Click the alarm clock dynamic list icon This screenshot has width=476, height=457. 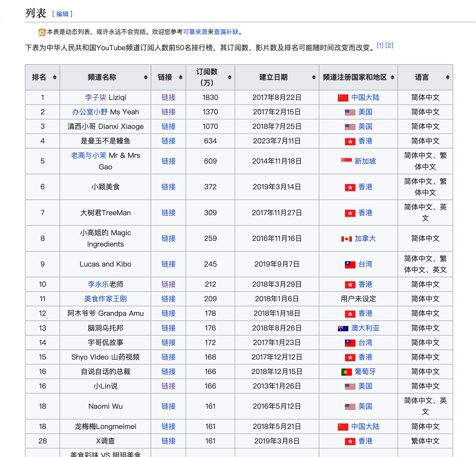(42, 32)
